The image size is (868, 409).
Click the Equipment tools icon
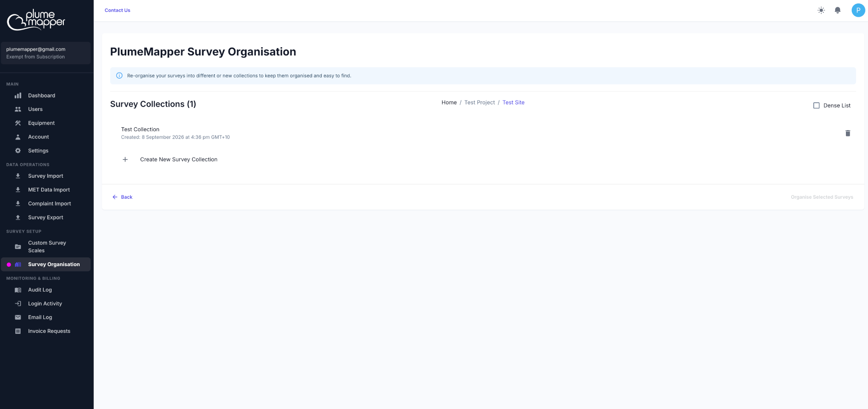pyautogui.click(x=18, y=123)
